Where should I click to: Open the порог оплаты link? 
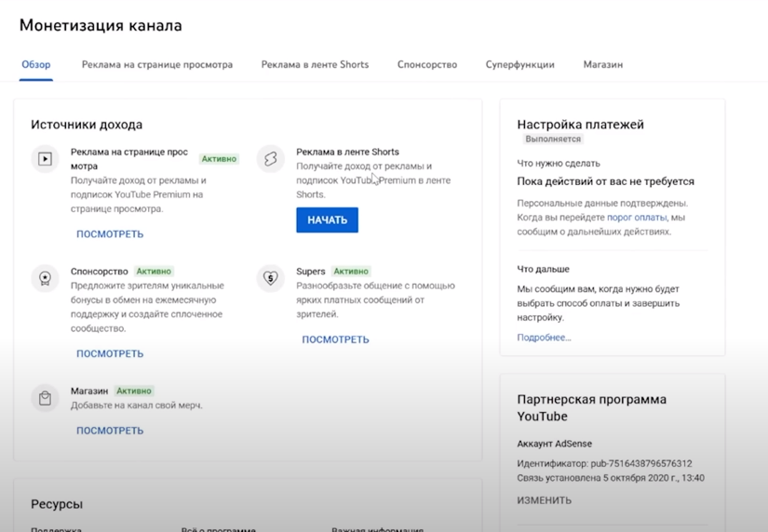[637, 218]
